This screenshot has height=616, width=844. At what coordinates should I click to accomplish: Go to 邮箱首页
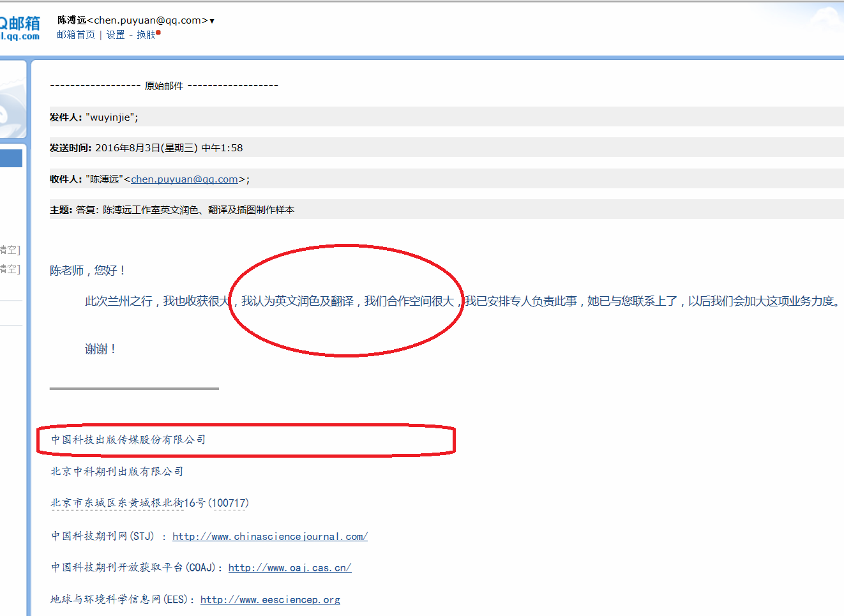click(75, 35)
